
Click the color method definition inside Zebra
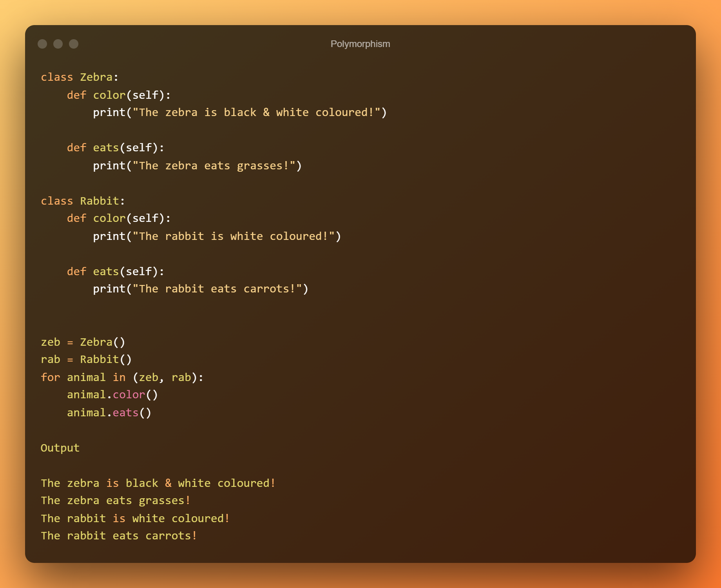119,95
